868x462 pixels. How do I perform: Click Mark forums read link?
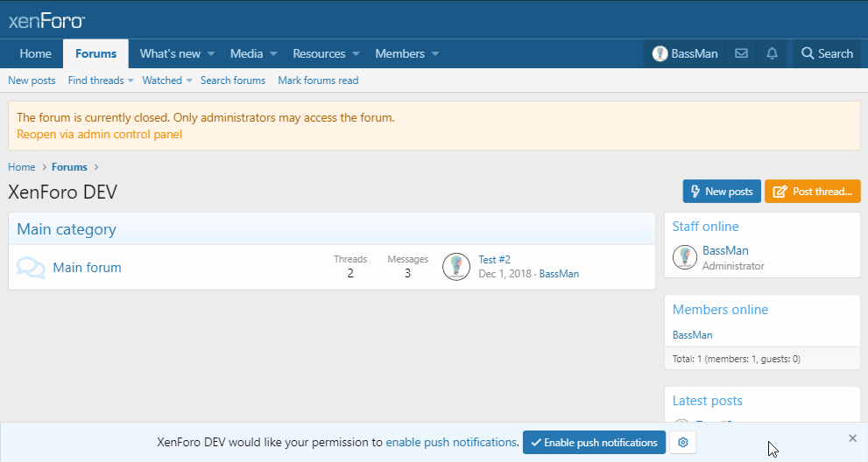tap(318, 80)
